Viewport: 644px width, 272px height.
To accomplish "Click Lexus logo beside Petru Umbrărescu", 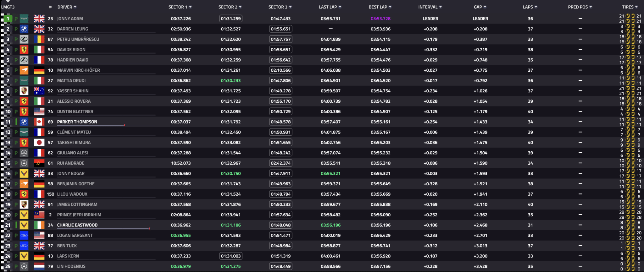I will pyautogui.click(x=24, y=39).
